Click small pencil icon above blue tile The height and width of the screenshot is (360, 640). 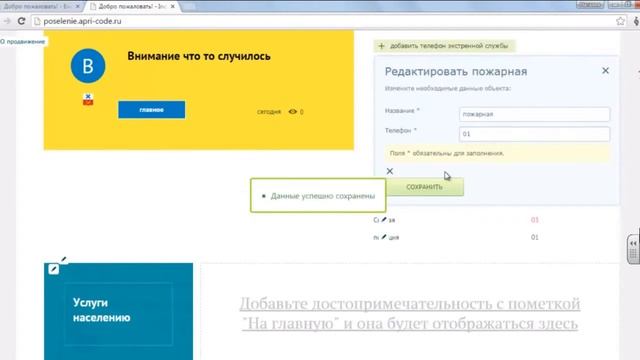click(64, 259)
